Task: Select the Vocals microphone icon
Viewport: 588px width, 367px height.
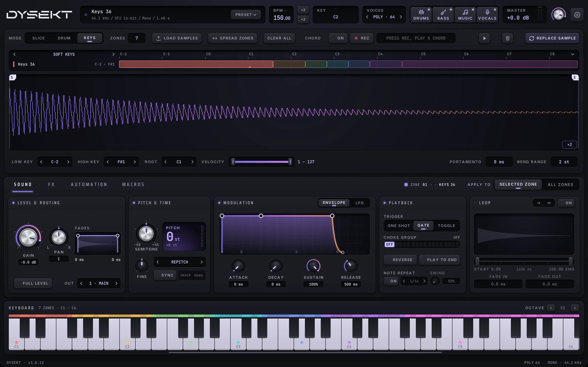Action: coord(487,12)
